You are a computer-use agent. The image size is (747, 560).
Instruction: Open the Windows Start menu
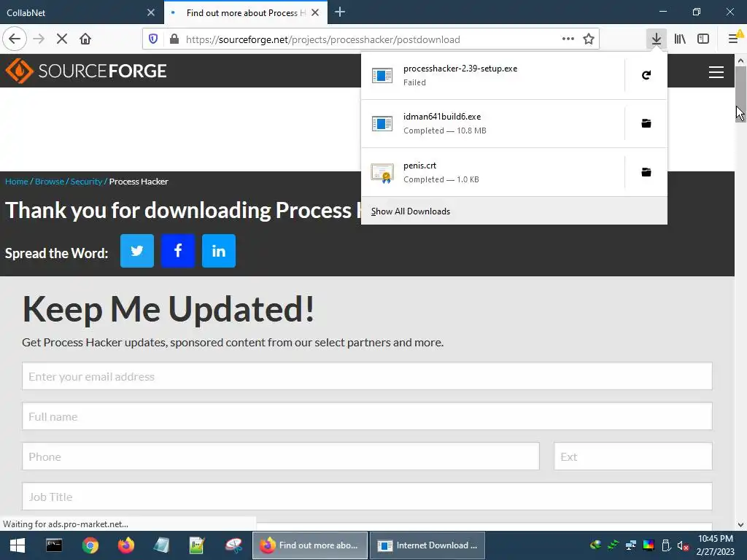[x=18, y=545]
